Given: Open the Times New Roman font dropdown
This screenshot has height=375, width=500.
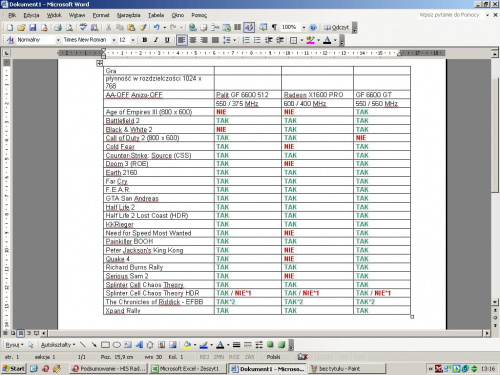Looking at the screenshot, I should tap(114, 40).
